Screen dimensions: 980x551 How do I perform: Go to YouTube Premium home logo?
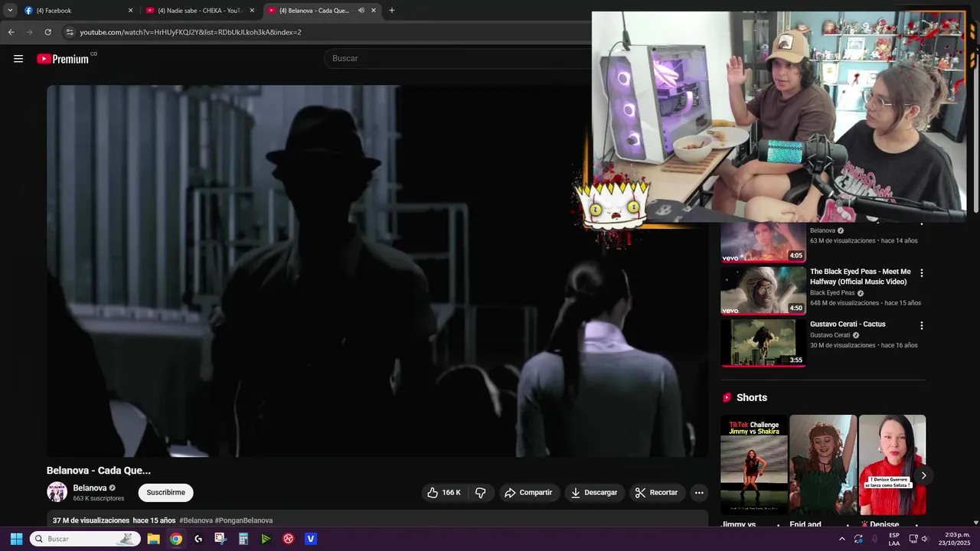click(64, 59)
